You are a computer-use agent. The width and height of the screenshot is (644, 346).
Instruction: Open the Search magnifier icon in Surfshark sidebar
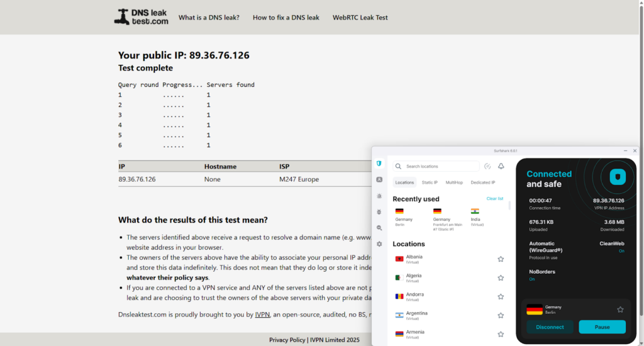point(379,228)
